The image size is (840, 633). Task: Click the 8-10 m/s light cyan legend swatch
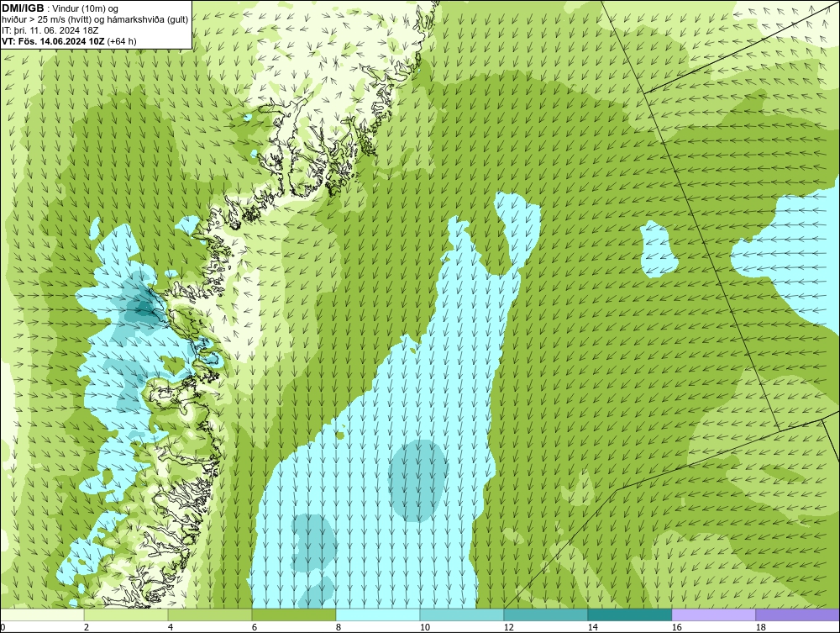[x=378, y=615]
